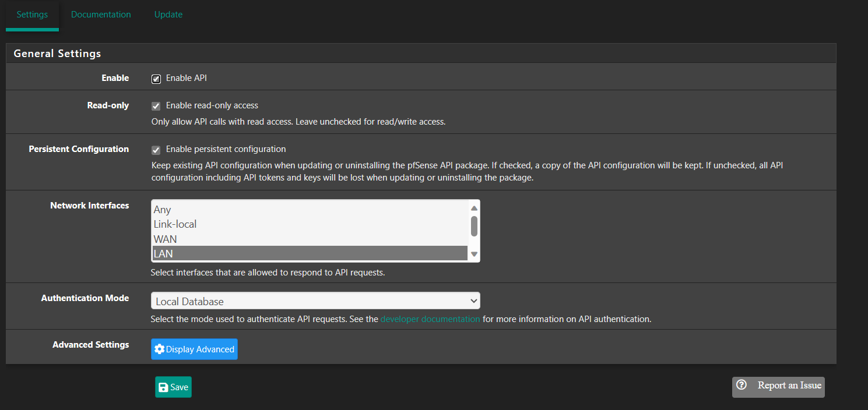Screen dimensions: 868x410
Task: Click the Display Advanced button
Action: tap(194, 349)
